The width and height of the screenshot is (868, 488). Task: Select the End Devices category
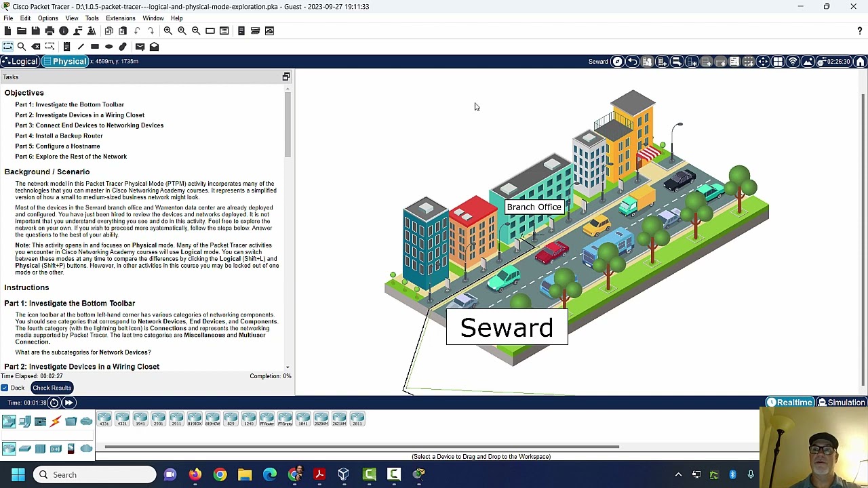(x=24, y=422)
